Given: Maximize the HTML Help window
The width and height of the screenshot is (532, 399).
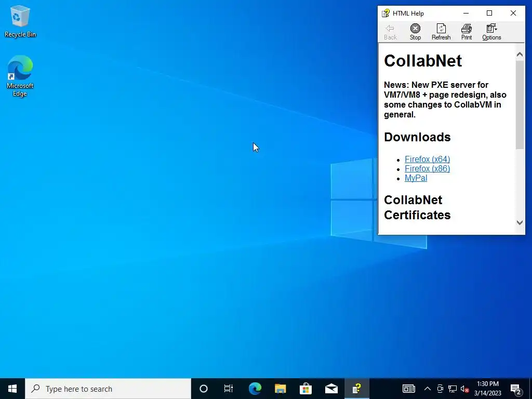Looking at the screenshot, I should point(489,13).
